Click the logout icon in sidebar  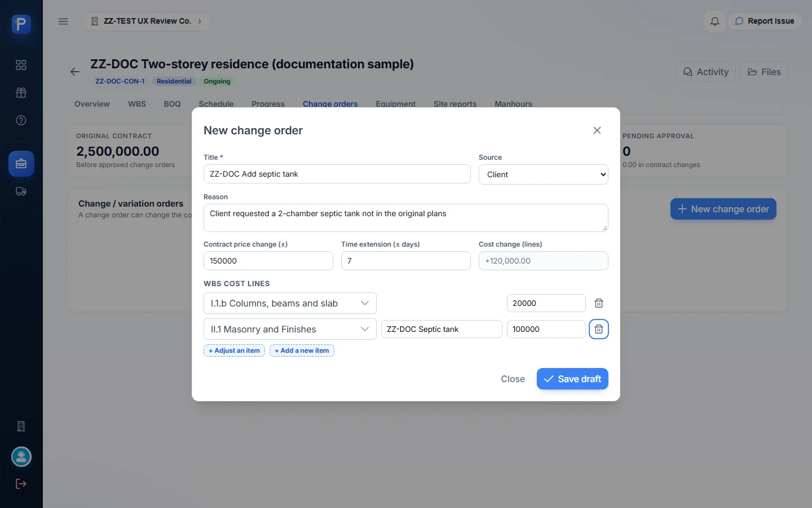[x=21, y=484]
